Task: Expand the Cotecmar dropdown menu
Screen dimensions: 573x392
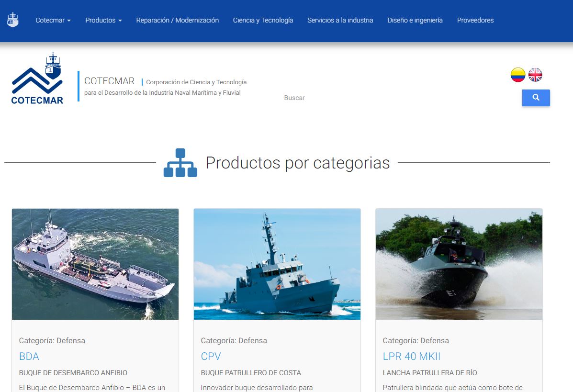Action: [53, 20]
